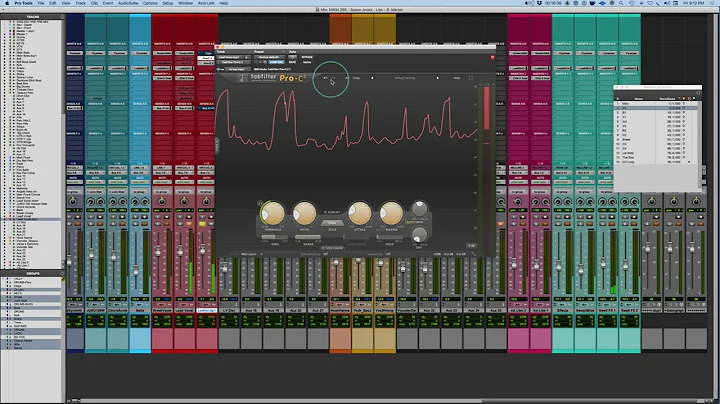This screenshot has height=404, width=720.
Task: Click the Dry gain knob
Action: pos(419,236)
